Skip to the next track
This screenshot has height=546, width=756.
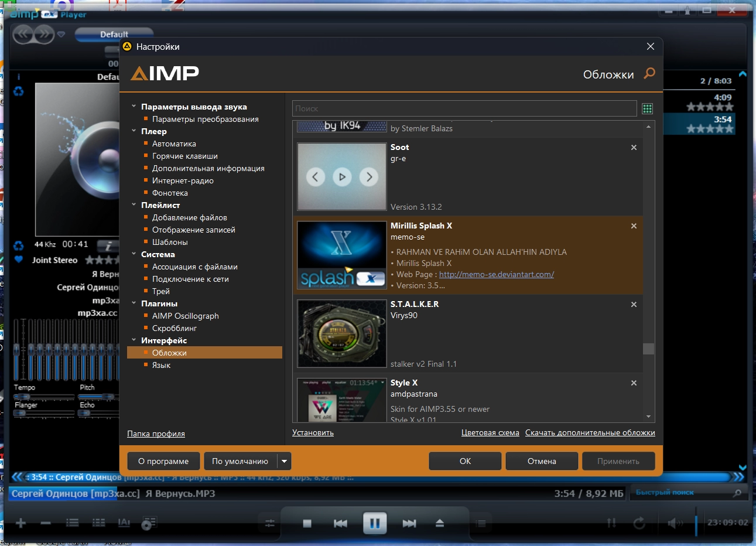click(x=409, y=523)
